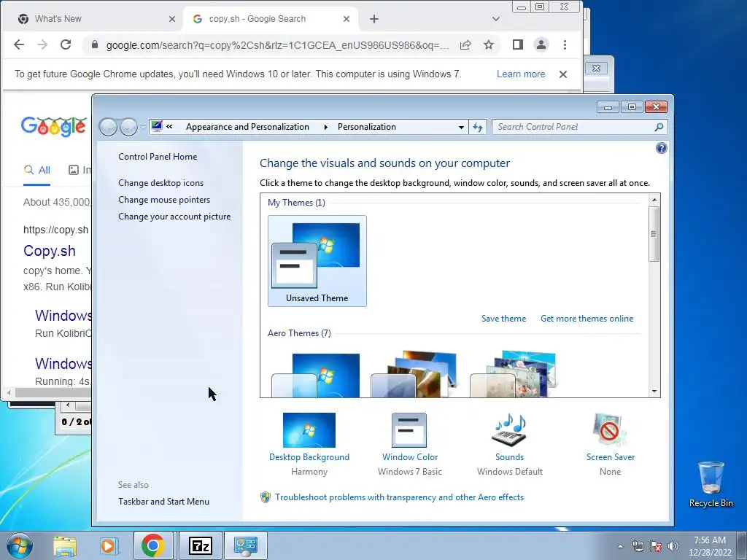Open Chrome's tab search dropdown
Image resolution: width=747 pixels, height=560 pixels.
point(496,19)
